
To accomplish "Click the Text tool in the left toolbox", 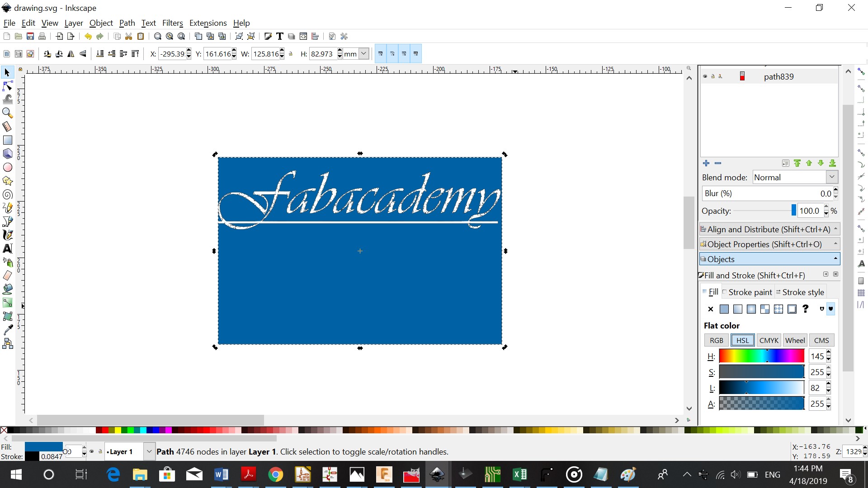I will click(x=8, y=249).
